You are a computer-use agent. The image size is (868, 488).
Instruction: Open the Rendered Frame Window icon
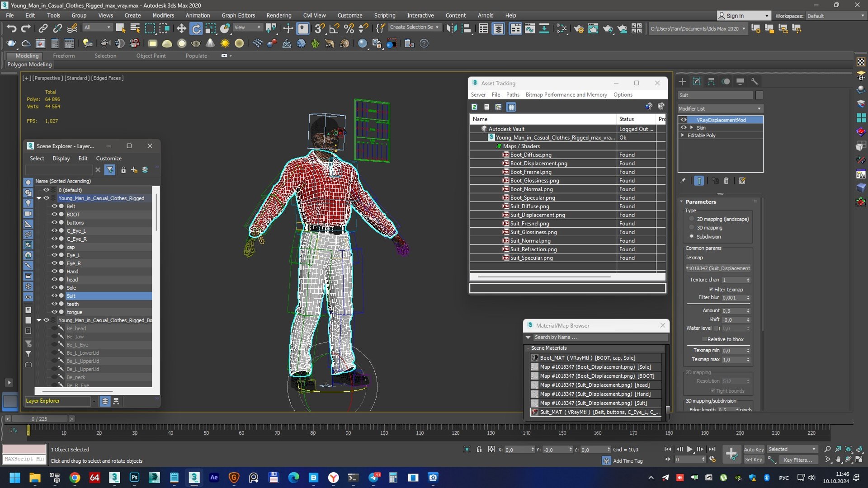click(x=593, y=28)
